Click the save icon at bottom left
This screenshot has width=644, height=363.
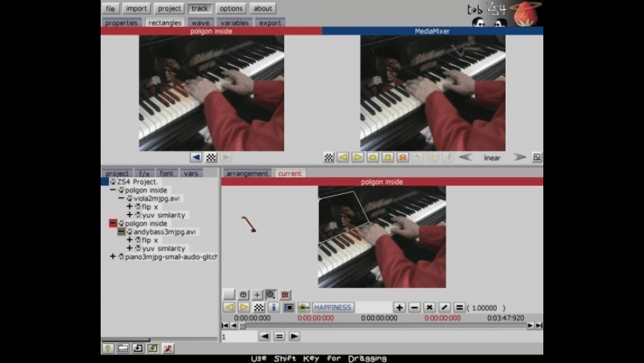click(138, 348)
